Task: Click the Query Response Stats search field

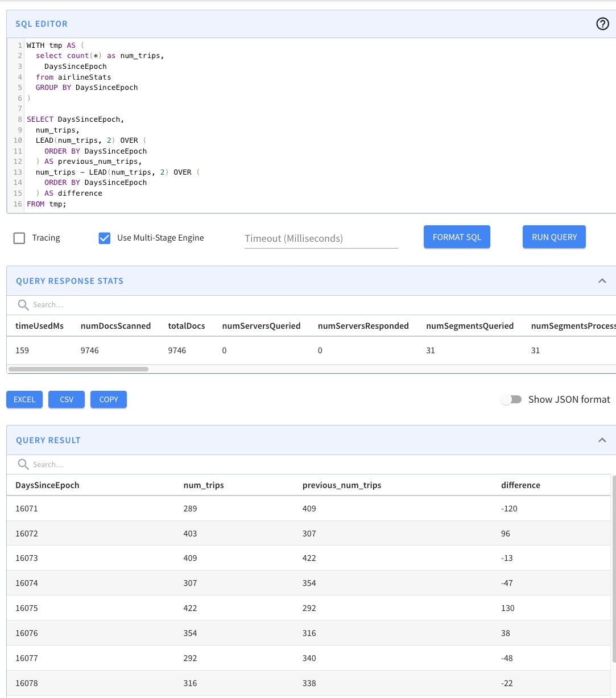Action: 171,305
